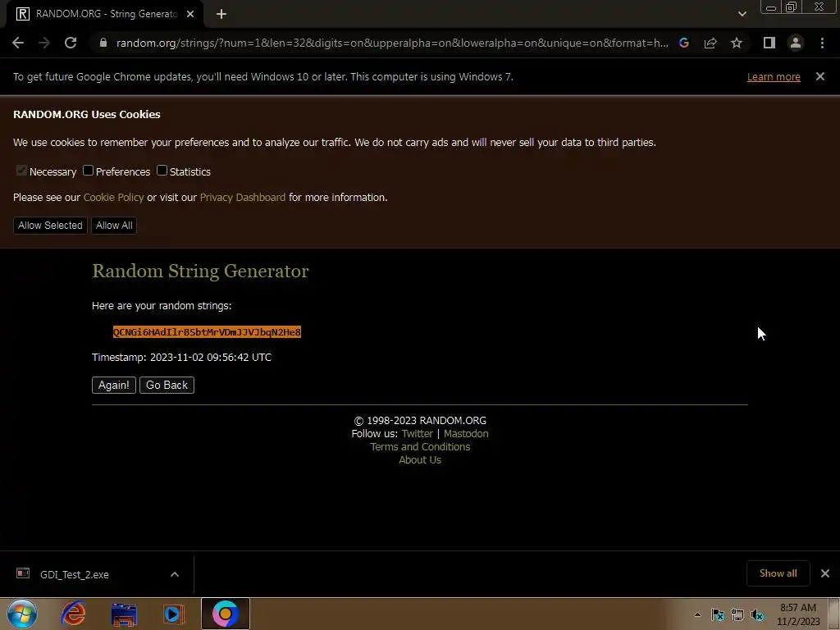Click the forward navigation arrow
The width and height of the screenshot is (840, 630).
pyautogui.click(x=44, y=43)
